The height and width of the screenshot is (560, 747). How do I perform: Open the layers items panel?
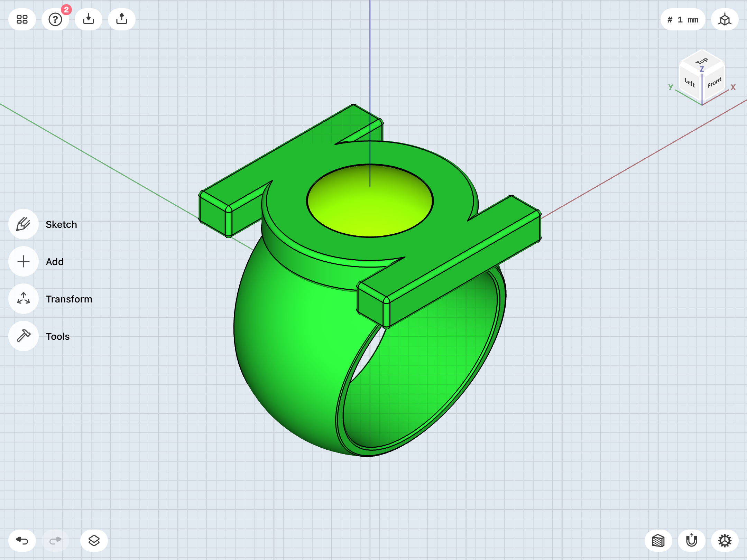pyautogui.click(x=94, y=541)
